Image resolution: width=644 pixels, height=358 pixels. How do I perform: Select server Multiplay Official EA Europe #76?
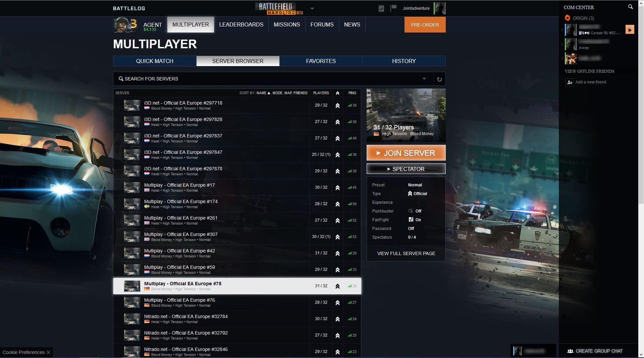[x=237, y=302]
